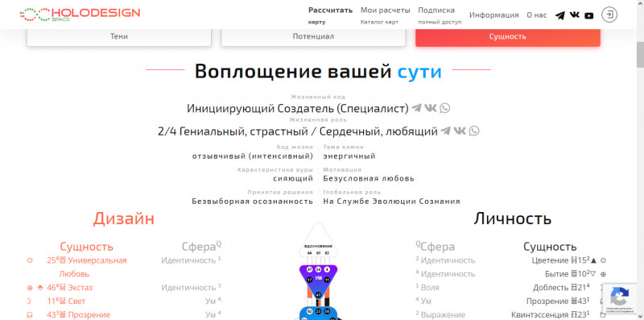The width and height of the screenshot is (644, 320).
Task: Click gate 17 circle in the Ум center
Action: pyautogui.click(x=310, y=280)
